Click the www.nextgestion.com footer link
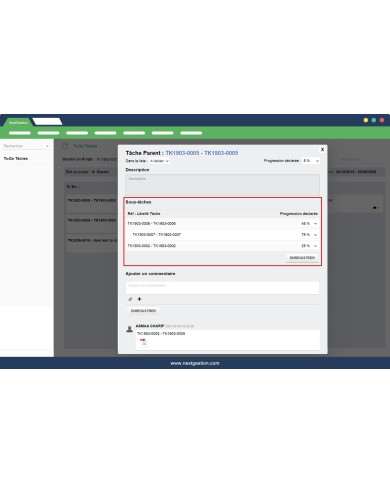 coord(195,363)
